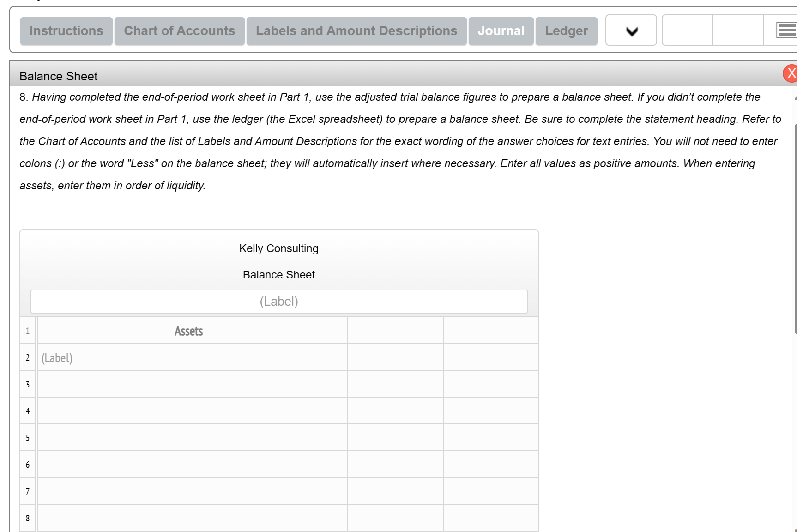797x532 pixels.
Task: View the Labels and Amount Descriptions tab
Action: click(x=356, y=30)
